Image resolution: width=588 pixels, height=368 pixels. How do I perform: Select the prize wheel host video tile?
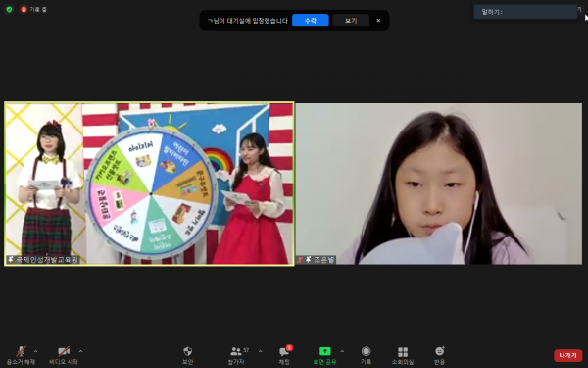point(149,184)
